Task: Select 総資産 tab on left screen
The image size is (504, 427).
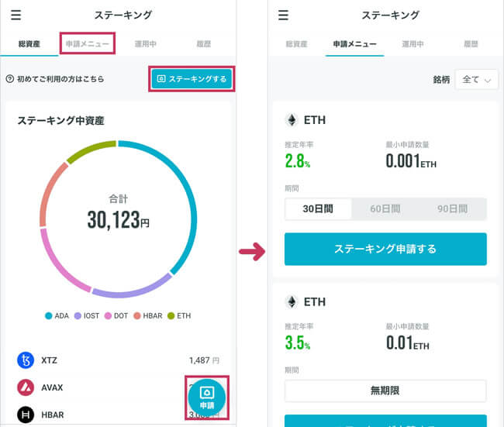Action: (29, 44)
